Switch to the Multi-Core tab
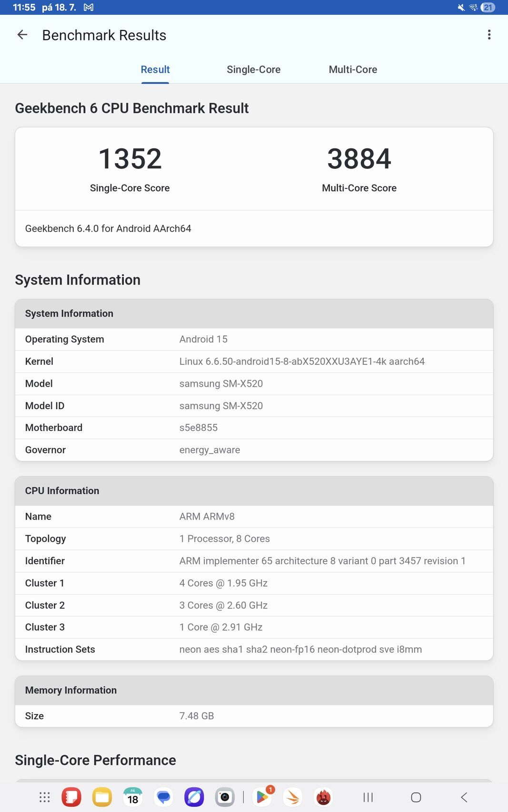 [353, 69]
